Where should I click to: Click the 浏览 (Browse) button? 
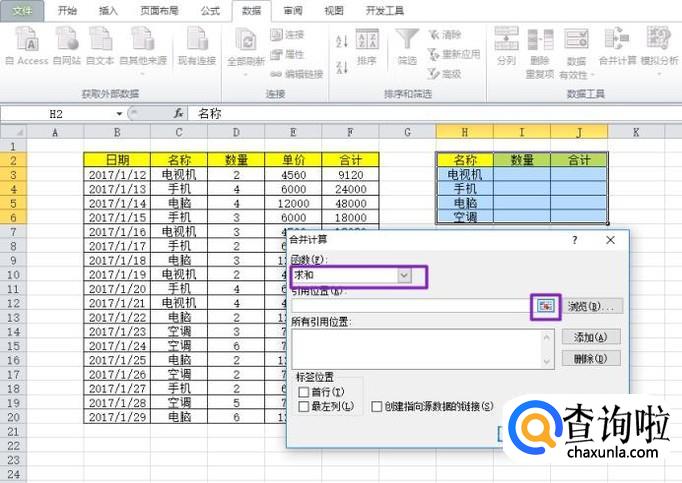click(x=591, y=306)
